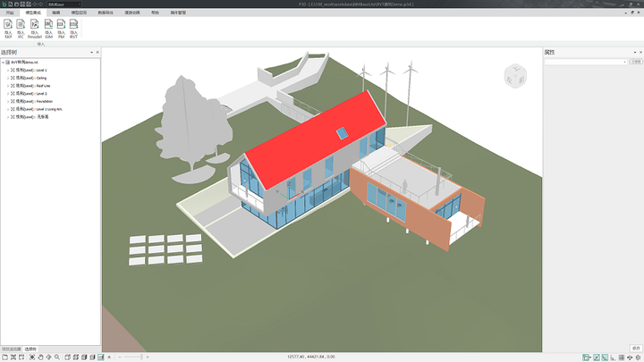
Task: Open the 帮助 ribbon tab
Action: tap(155, 13)
